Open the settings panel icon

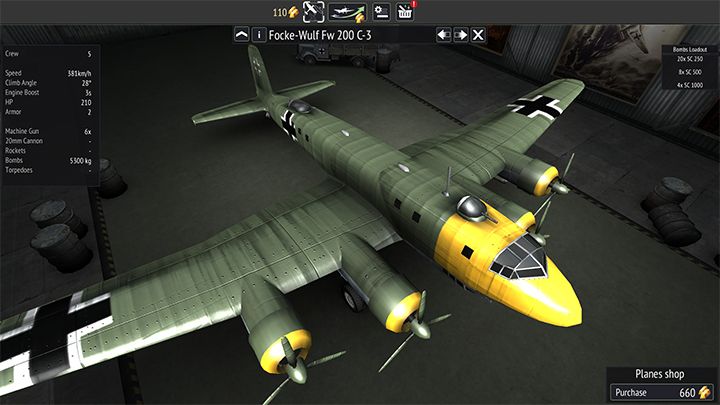(381, 12)
